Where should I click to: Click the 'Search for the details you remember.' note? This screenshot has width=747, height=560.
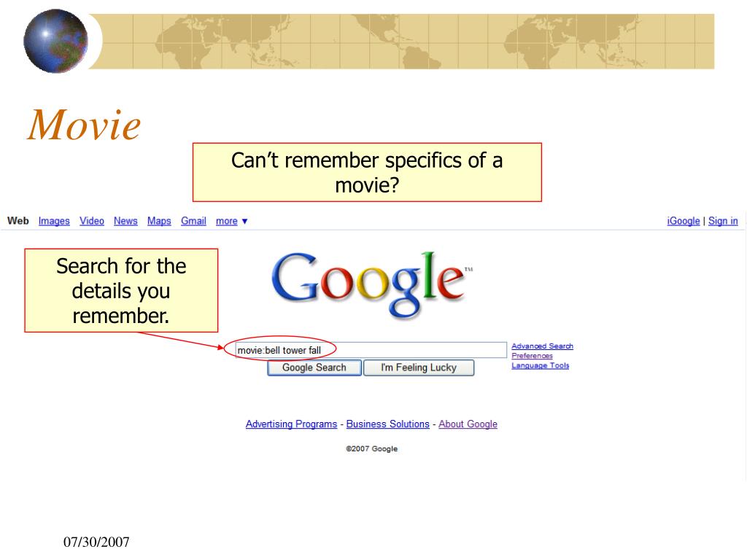pyautogui.click(x=122, y=290)
